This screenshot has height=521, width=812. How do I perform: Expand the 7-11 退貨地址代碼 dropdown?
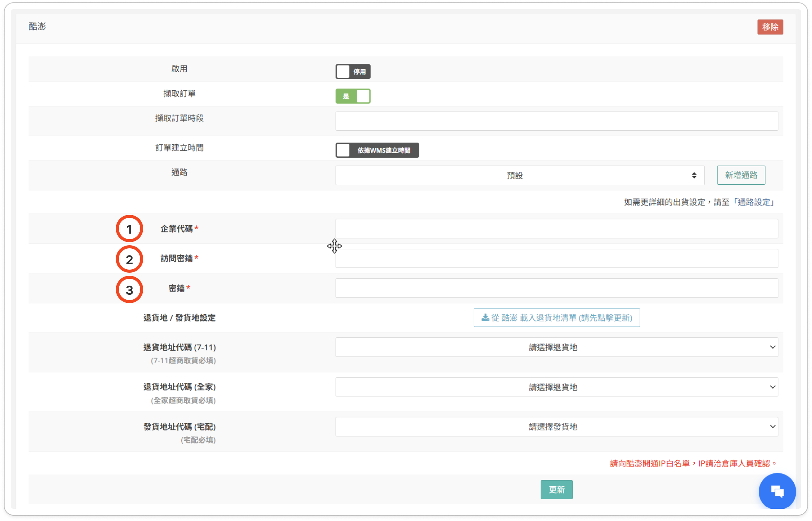coord(556,347)
